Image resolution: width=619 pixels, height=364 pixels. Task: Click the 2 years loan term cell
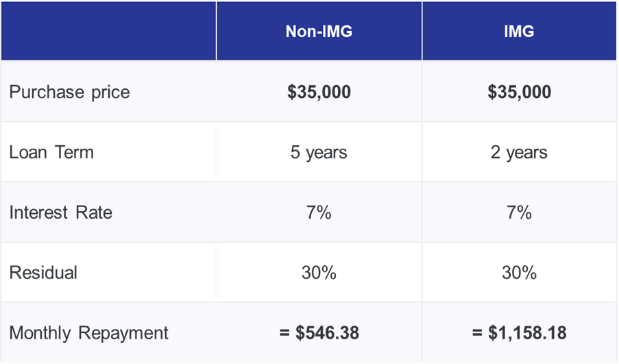click(519, 152)
